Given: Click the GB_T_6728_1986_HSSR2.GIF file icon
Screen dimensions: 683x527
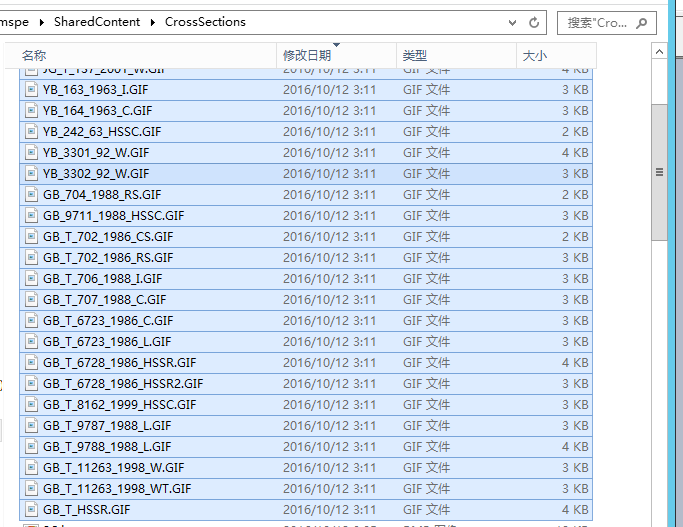Looking at the screenshot, I should tap(31, 384).
